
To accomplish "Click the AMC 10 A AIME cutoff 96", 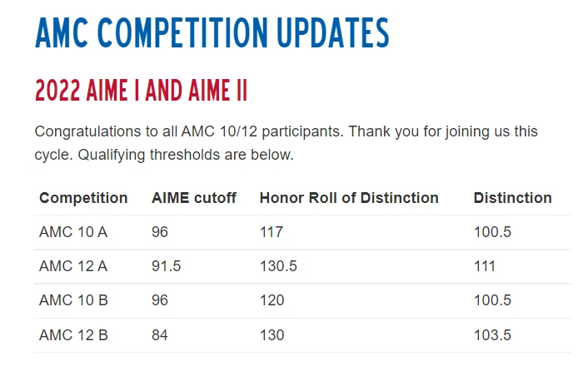I will coord(160,232).
